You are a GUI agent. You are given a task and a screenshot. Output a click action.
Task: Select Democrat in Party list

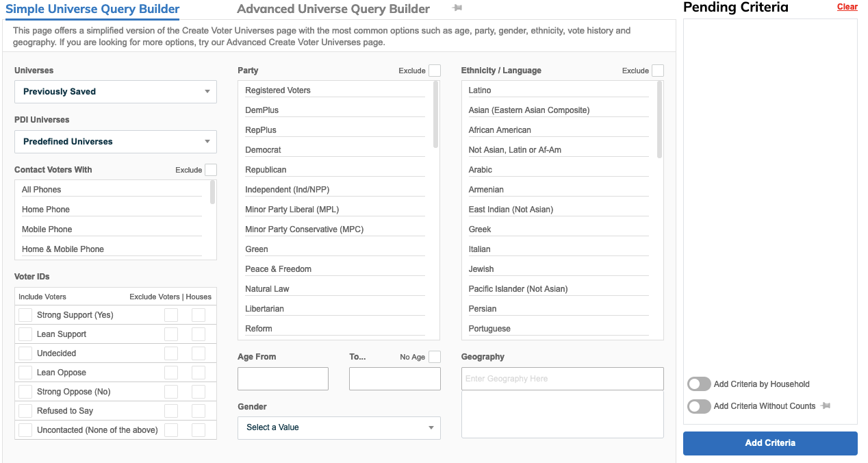(335, 150)
